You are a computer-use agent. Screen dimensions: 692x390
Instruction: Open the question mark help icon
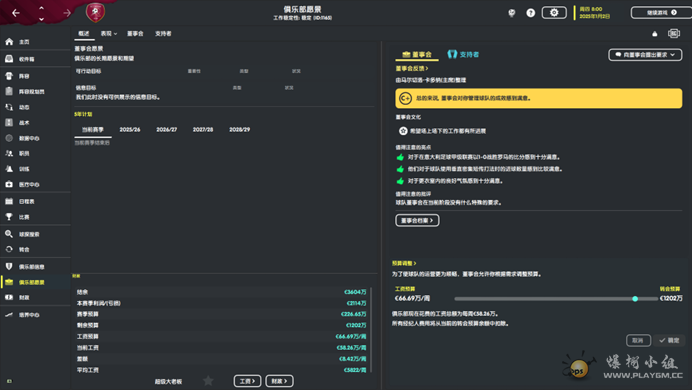tap(530, 13)
